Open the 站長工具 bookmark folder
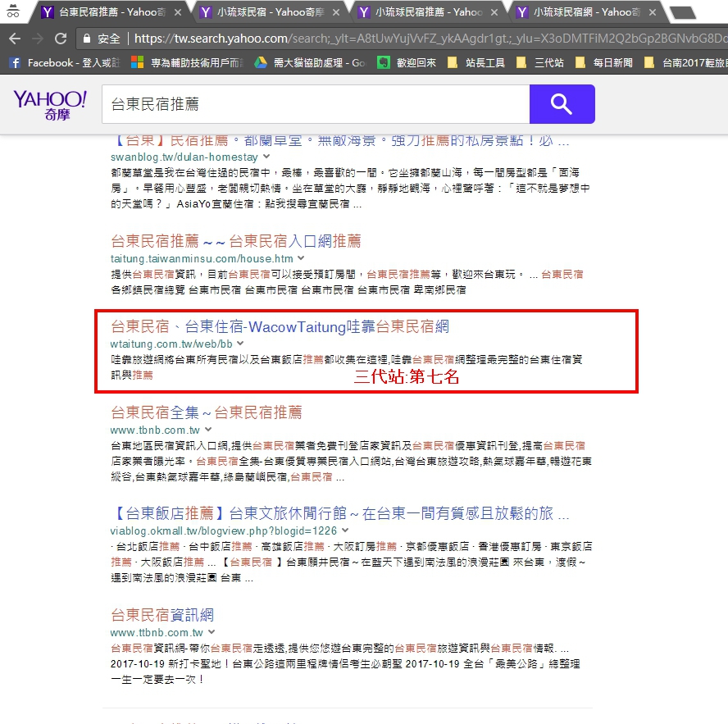Viewport: 728px width, 724px height. coord(475,62)
